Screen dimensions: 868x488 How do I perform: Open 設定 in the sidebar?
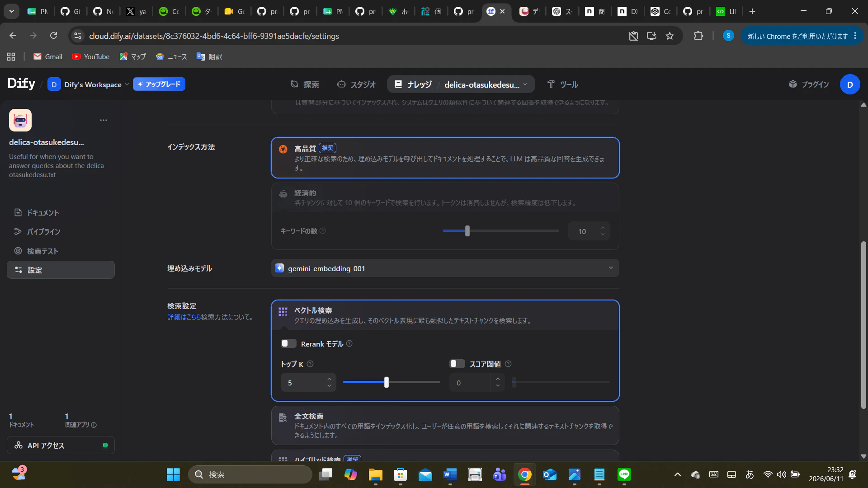point(61,270)
